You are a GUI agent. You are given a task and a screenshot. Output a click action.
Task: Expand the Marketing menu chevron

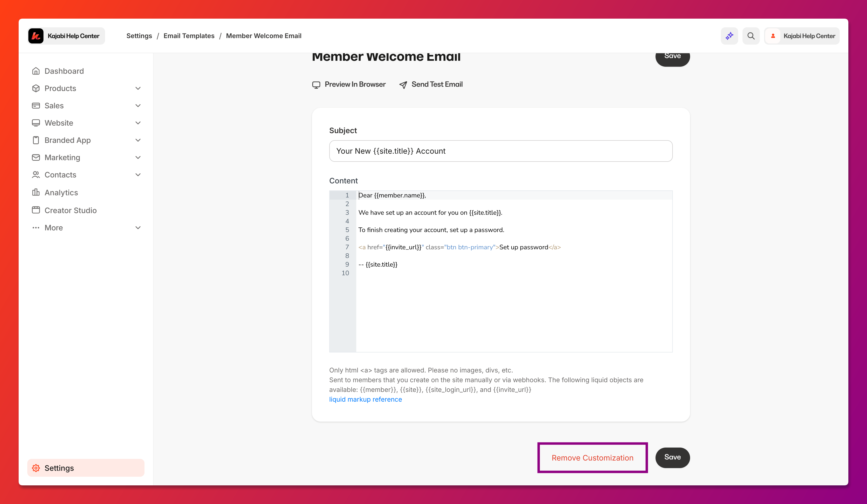[138, 157]
